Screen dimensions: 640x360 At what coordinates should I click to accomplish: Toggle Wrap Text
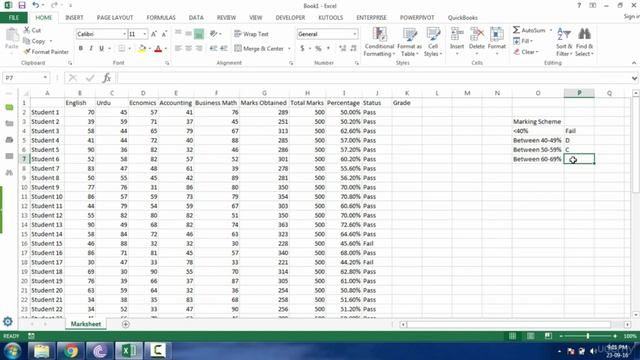point(251,34)
